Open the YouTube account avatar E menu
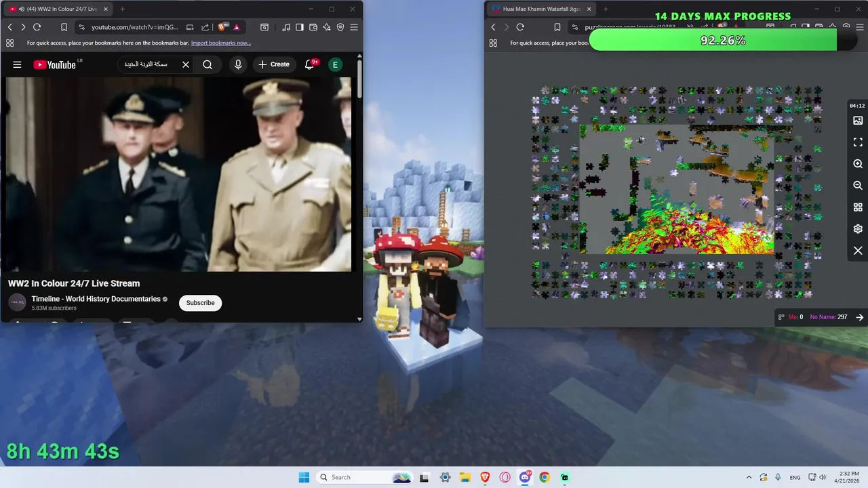The width and height of the screenshot is (868, 488). (x=335, y=64)
